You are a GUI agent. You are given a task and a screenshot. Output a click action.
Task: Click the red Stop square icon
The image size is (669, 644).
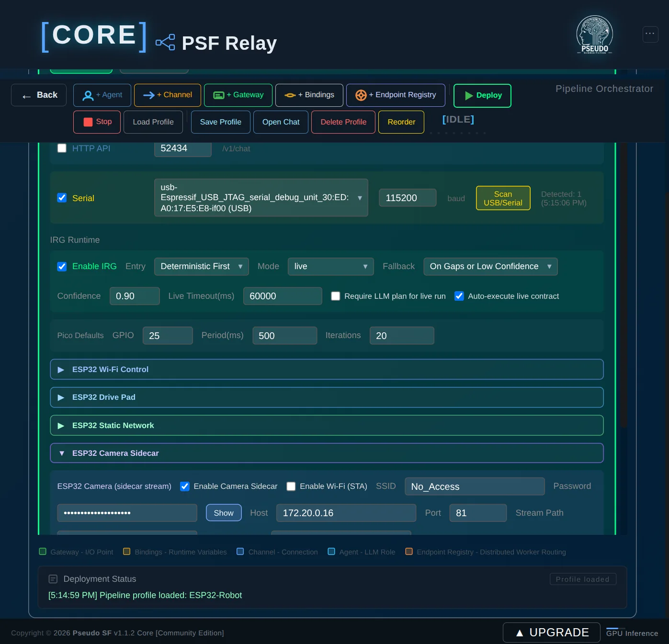click(88, 122)
